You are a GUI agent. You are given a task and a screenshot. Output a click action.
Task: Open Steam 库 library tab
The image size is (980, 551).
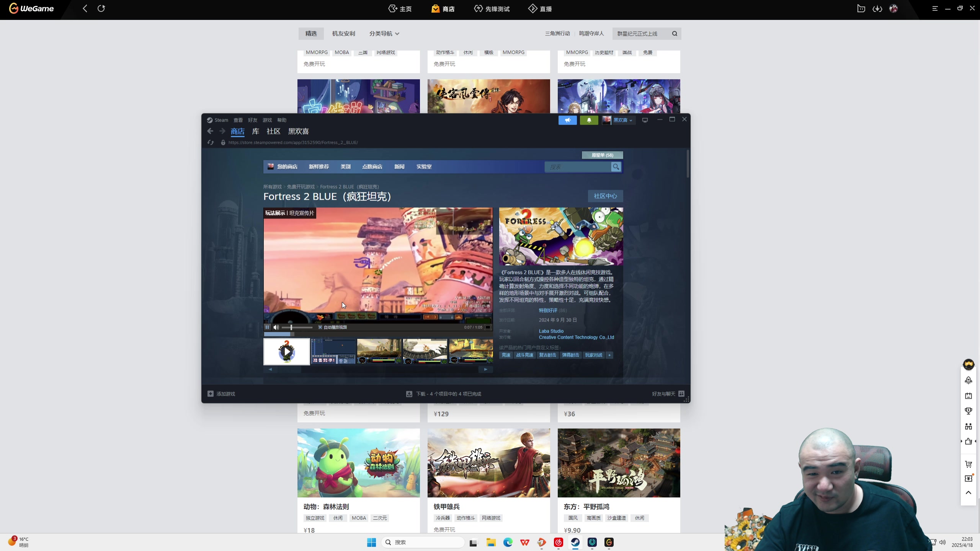coord(256,131)
